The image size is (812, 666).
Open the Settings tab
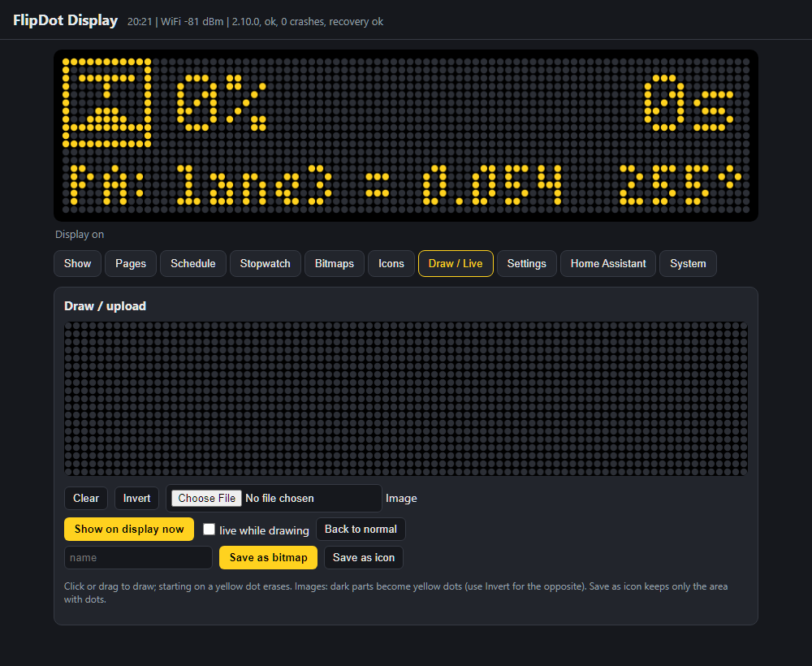(x=527, y=264)
